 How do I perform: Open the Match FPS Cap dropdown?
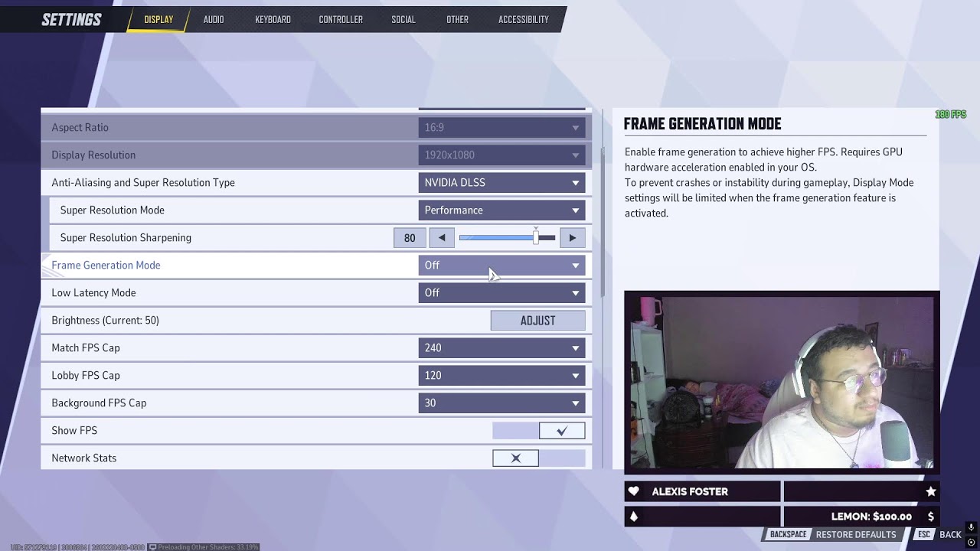501,348
